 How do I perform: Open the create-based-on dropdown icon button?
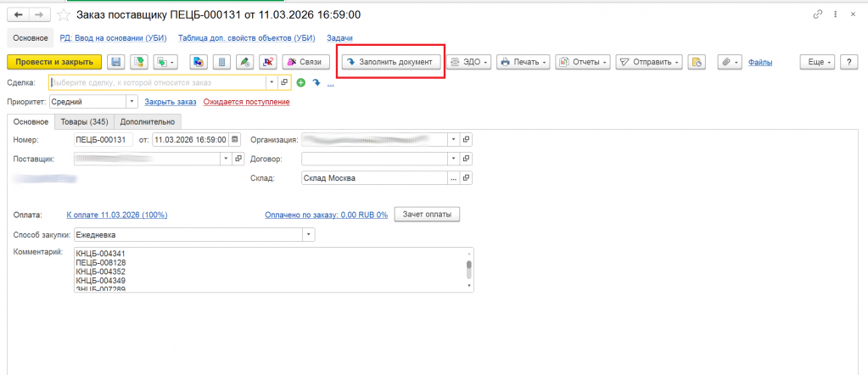(165, 63)
